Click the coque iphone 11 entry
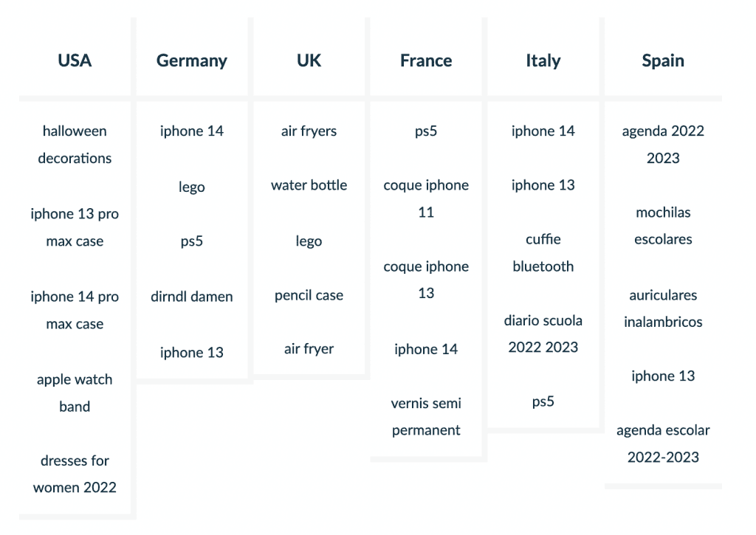 pyautogui.click(x=426, y=199)
